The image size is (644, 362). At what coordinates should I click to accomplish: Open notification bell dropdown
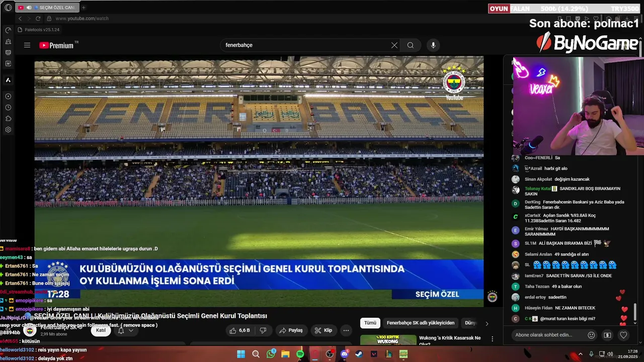pos(126,330)
